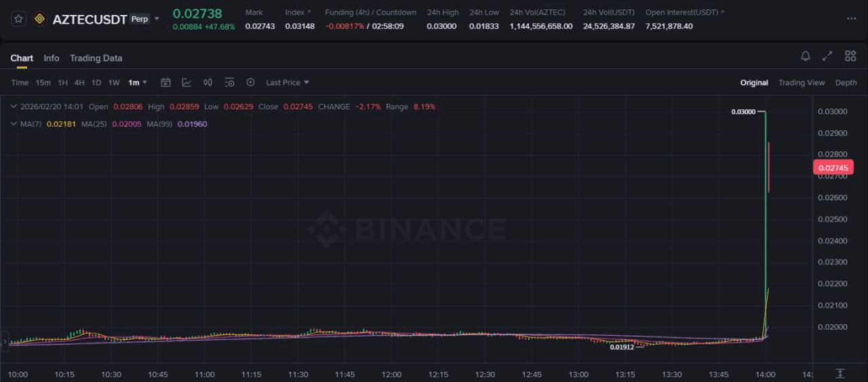Screen dimensions: 868x382
Task: Add AZTECUSDT to favorites with the star
Action: coord(19,19)
